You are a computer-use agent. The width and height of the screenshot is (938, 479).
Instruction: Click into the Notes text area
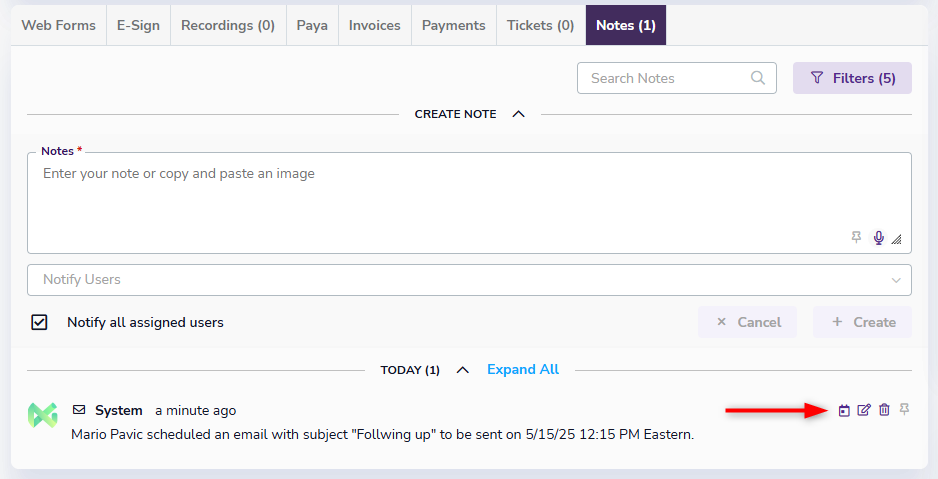point(469,203)
